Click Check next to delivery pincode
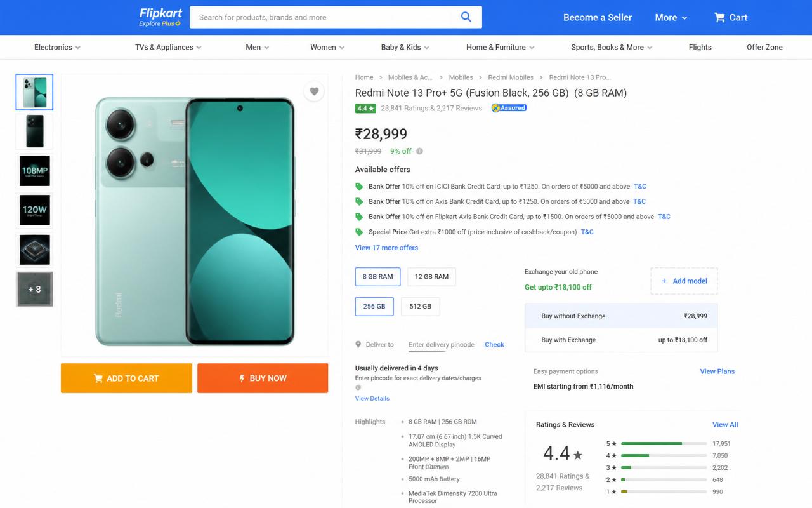 pyautogui.click(x=494, y=344)
